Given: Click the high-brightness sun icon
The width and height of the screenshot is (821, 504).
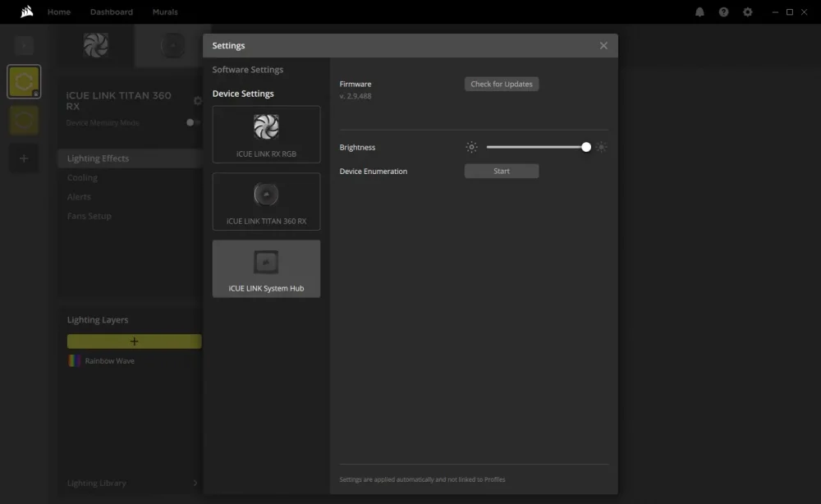Looking at the screenshot, I should [x=601, y=147].
